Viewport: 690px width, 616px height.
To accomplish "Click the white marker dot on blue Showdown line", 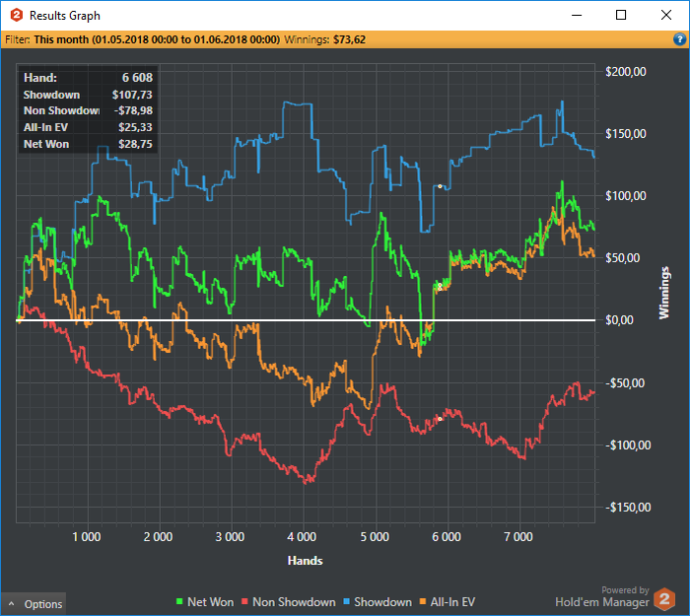I will (x=440, y=186).
